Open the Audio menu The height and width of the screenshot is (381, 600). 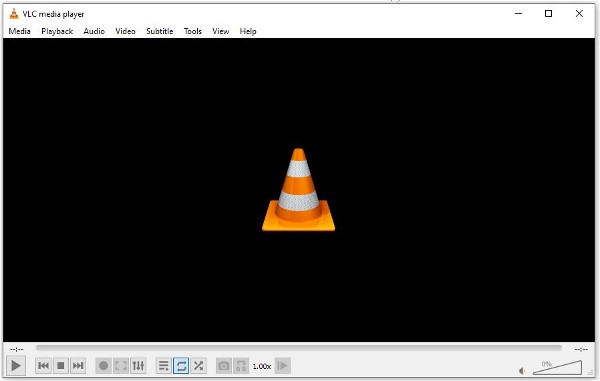point(94,31)
